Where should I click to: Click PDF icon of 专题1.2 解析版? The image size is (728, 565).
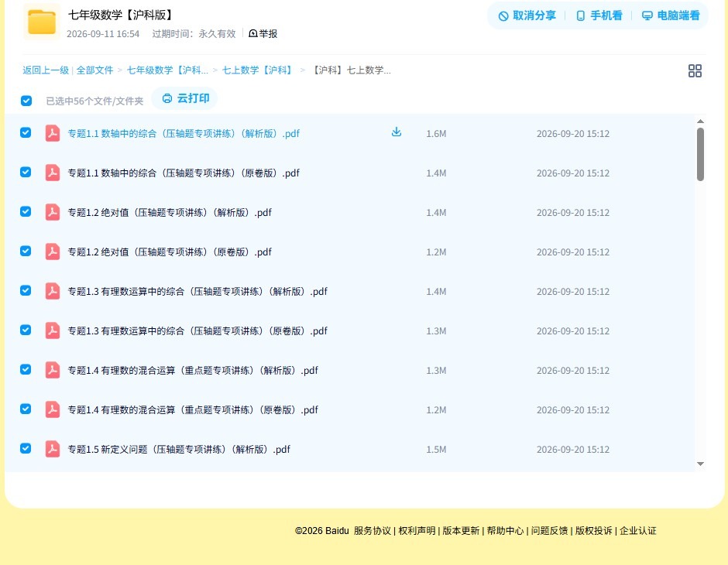coord(53,212)
